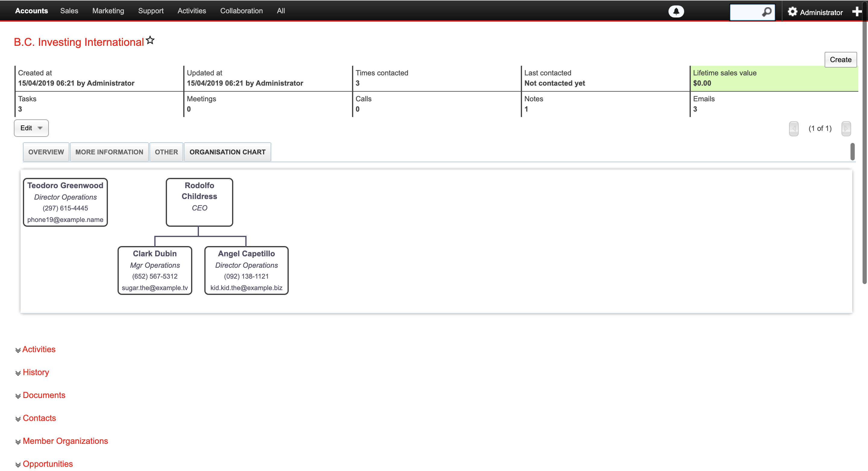Expand the Contacts section

(x=39, y=418)
